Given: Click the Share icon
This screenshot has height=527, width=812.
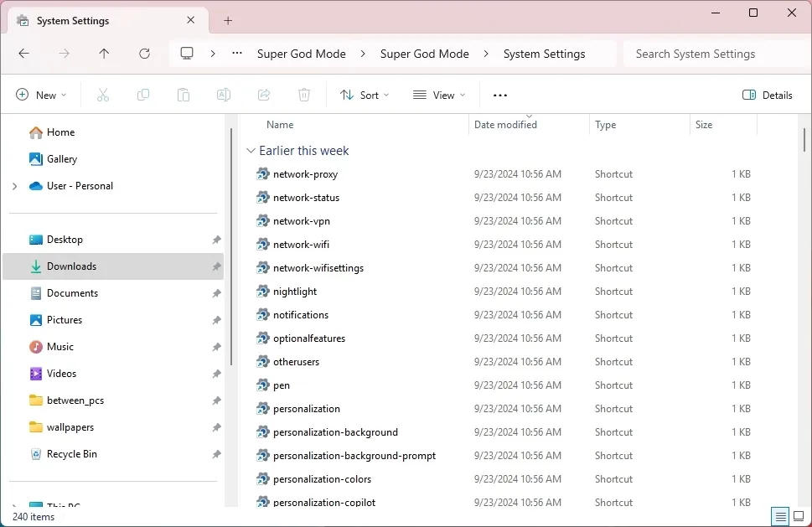Looking at the screenshot, I should click(263, 95).
